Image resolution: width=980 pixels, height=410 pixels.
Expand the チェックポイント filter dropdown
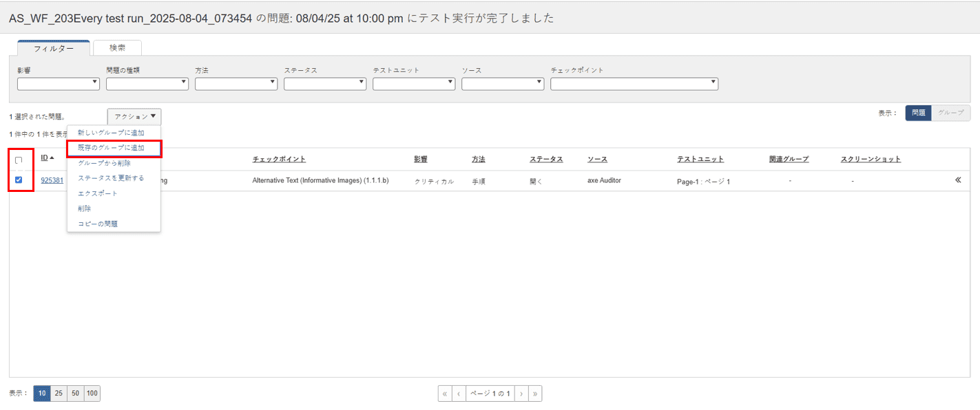(x=634, y=84)
